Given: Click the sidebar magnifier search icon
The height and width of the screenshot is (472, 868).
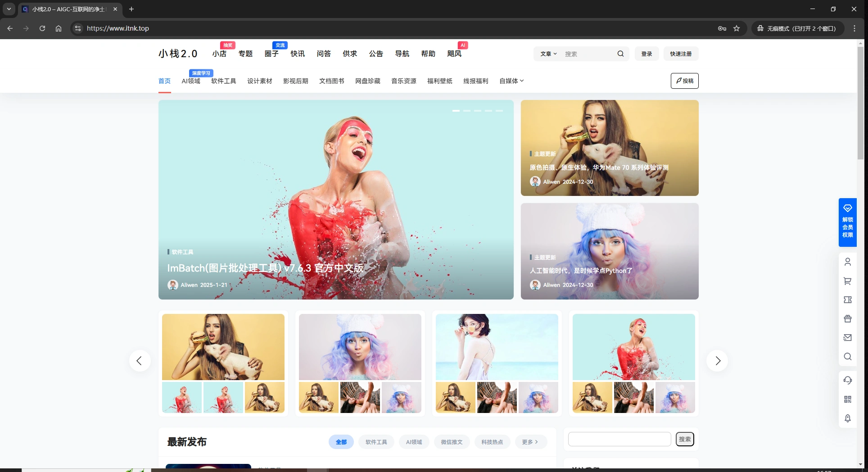Looking at the screenshot, I should coord(847,356).
